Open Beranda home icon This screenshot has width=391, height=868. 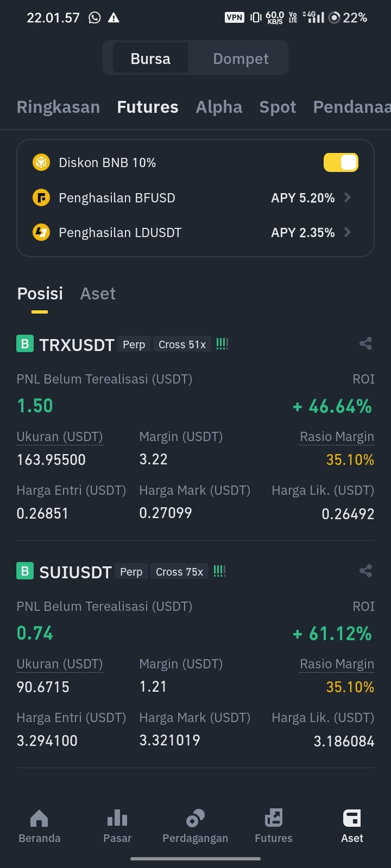[x=39, y=818]
